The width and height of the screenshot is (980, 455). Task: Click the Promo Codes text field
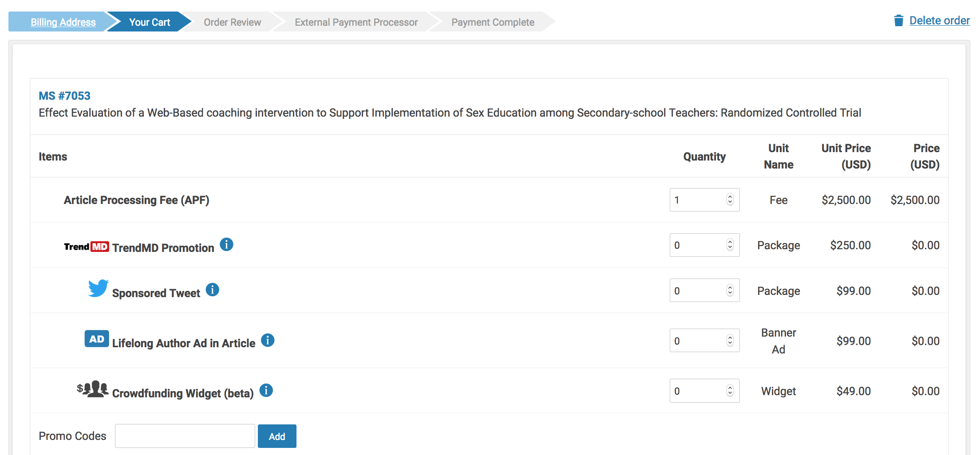click(185, 436)
